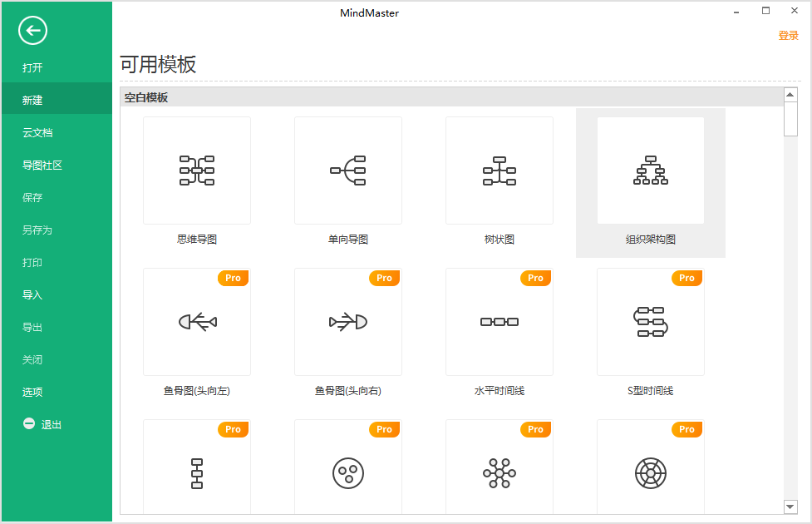Screen dimensions: 812x524
Task: Select the 鱼骨图(头向左) fishbone template
Action: (197, 322)
